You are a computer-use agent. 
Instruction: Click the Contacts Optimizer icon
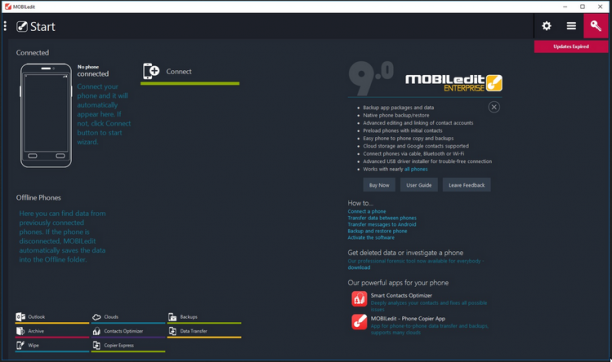(96, 331)
